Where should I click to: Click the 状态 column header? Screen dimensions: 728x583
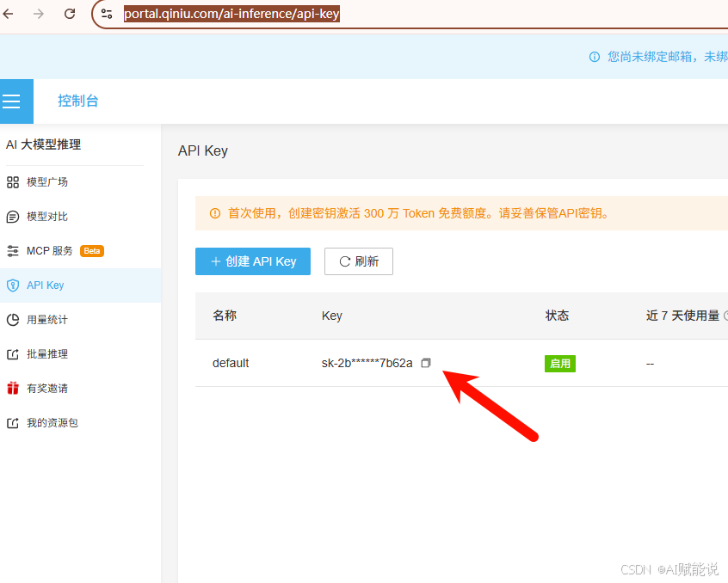click(x=557, y=316)
